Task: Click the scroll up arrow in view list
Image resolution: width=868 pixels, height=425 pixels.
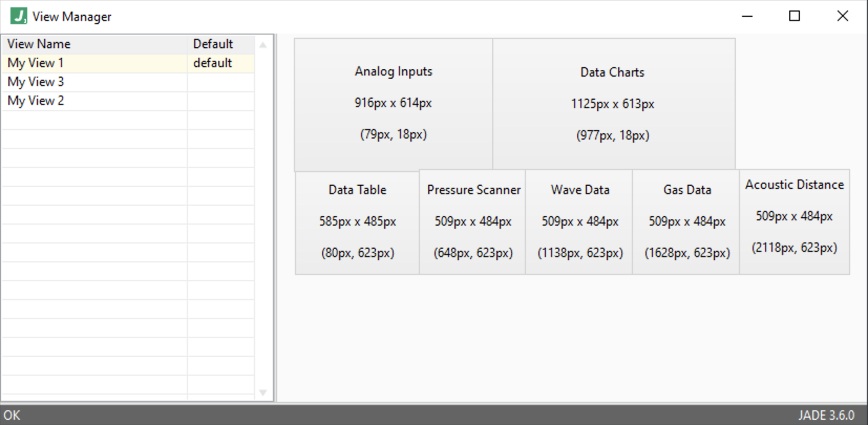Action: (x=263, y=45)
